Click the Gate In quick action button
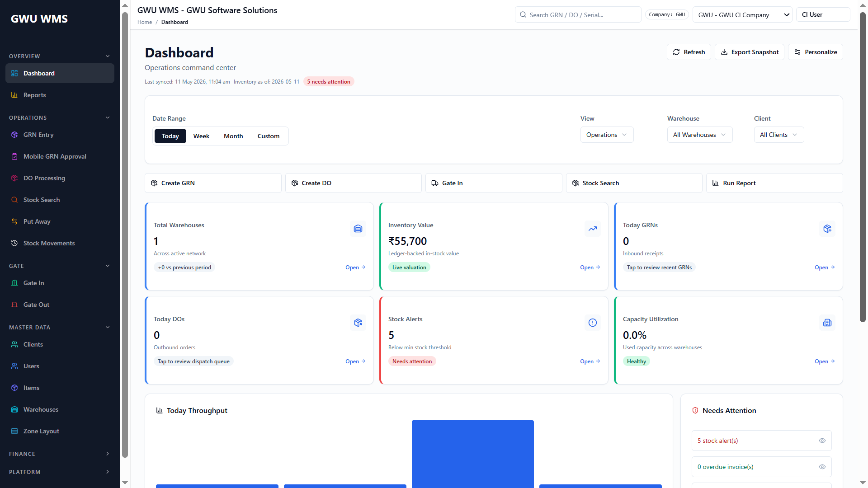Image resolution: width=868 pixels, height=488 pixels. [494, 183]
